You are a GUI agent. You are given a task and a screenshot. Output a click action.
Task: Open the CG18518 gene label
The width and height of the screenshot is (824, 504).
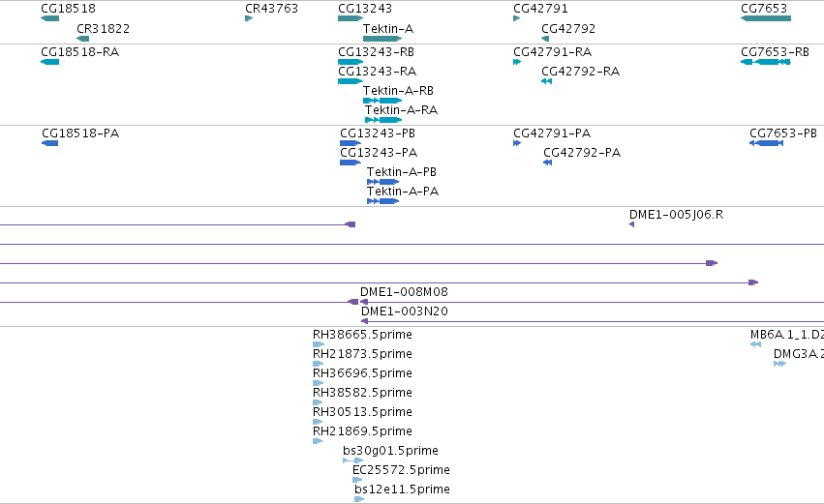tap(69, 9)
